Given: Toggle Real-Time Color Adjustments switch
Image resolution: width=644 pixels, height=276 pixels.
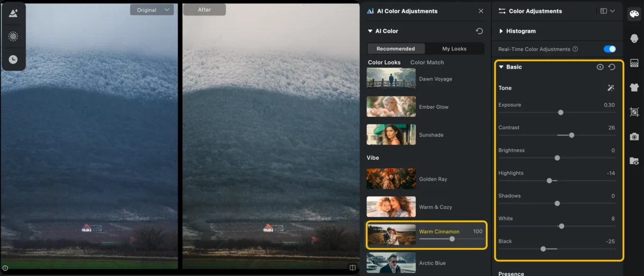Looking at the screenshot, I should pyautogui.click(x=610, y=49).
